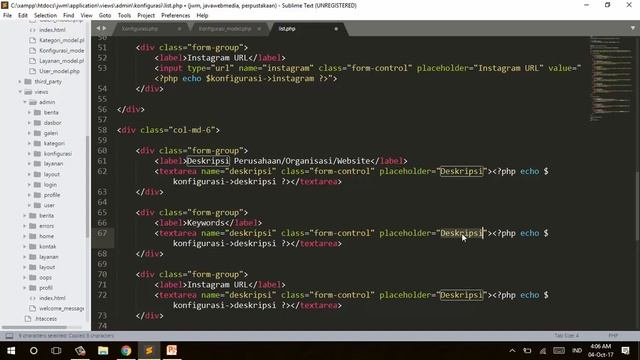Close the konfigurasi.php tab
Image resolution: width=640 pixels, height=360 pixels.
click(x=179, y=29)
